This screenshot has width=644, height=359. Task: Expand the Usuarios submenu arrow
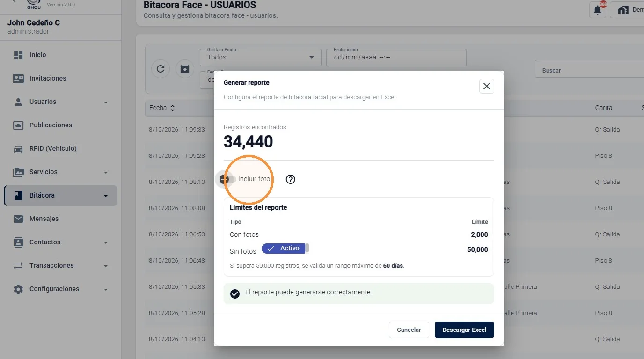point(106,102)
